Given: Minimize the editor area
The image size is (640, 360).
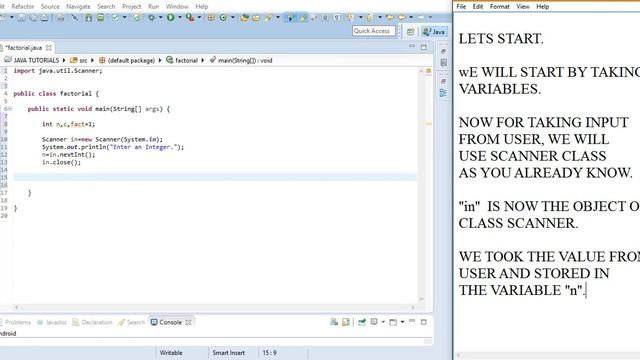Looking at the screenshot, I should (x=412, y=47).
